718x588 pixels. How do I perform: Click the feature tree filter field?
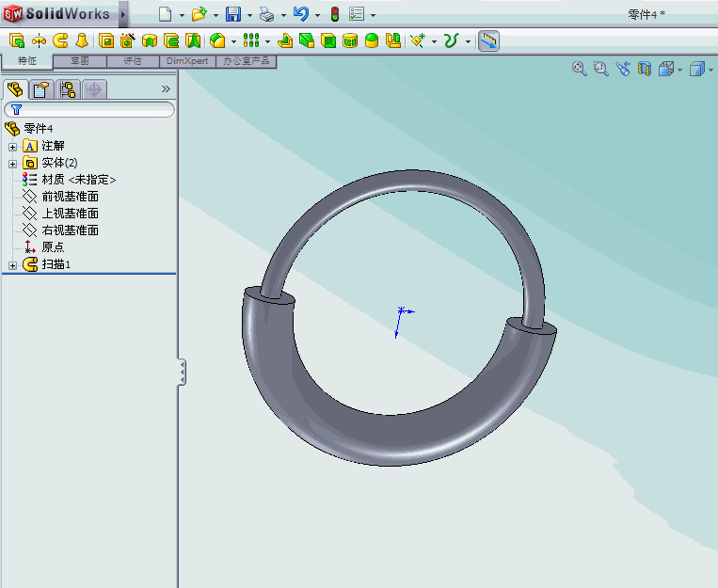[89, 109]
